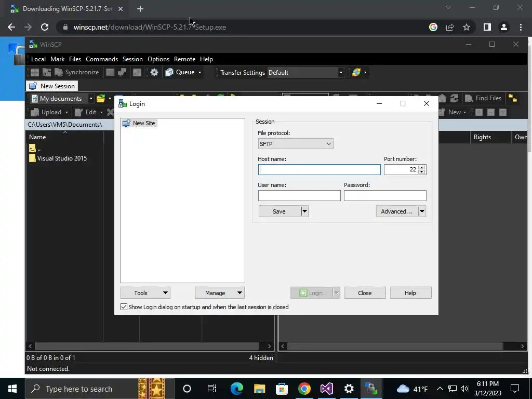This screenshot has width=532, height=399.
Task: Open the Local menu
Action: (38, 59)
